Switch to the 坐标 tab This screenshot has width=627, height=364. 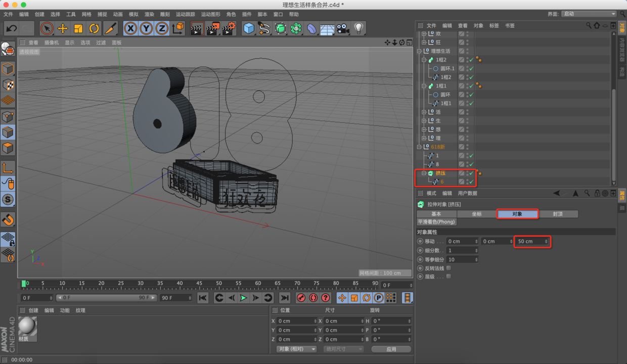[477, 214]
